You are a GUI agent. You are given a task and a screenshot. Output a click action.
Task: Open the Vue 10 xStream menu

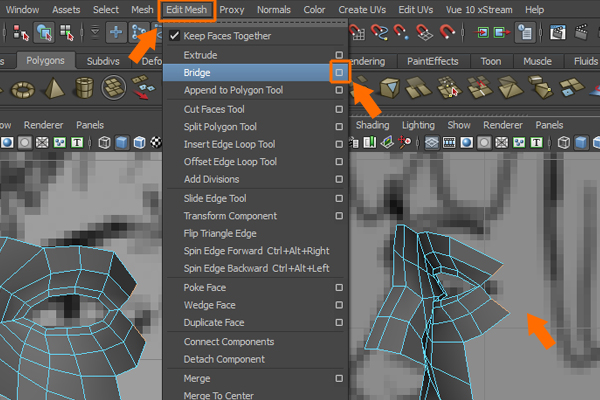tap(479, 10)
